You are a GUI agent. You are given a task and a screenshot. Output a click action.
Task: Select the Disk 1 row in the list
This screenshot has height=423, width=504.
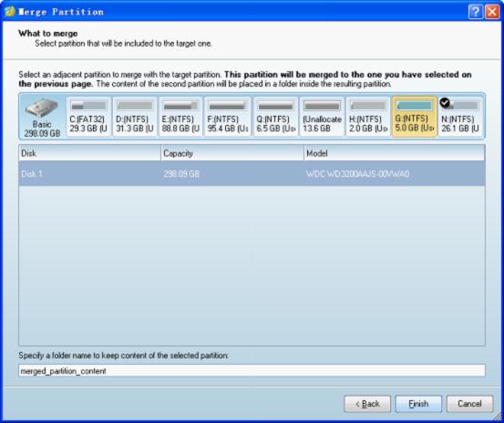tap(252, 173)
